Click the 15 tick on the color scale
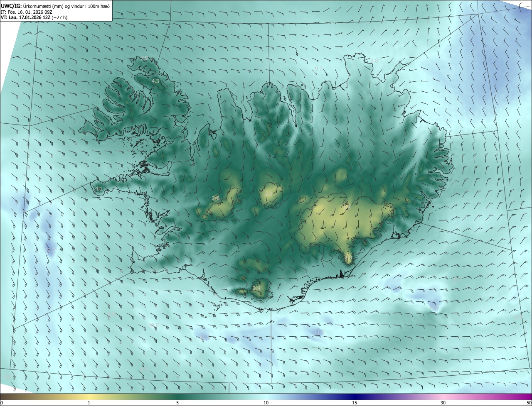Image resolution: width=532 pixels, height=406 pixels. click(x=355, y=403)
